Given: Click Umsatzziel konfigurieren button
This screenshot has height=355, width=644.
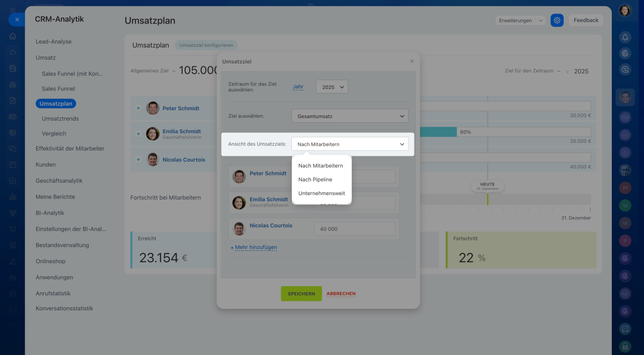Looking at the screenshot, I should (206, 45).
